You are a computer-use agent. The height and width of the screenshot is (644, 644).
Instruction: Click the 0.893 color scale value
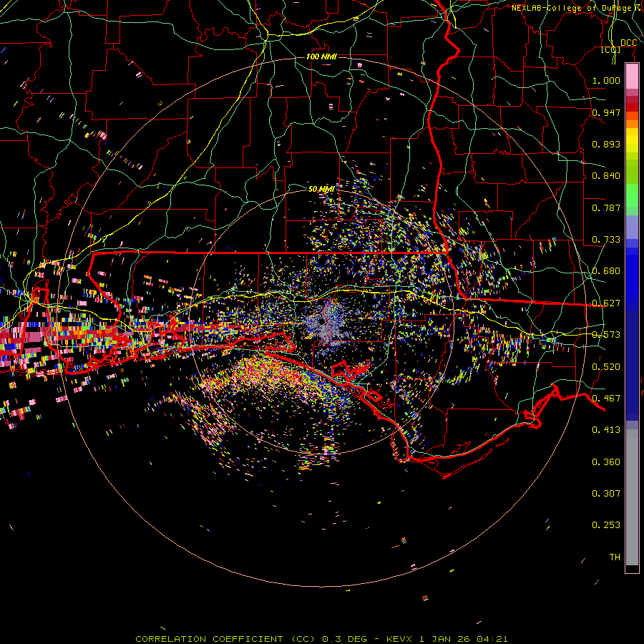coord(606,144)
